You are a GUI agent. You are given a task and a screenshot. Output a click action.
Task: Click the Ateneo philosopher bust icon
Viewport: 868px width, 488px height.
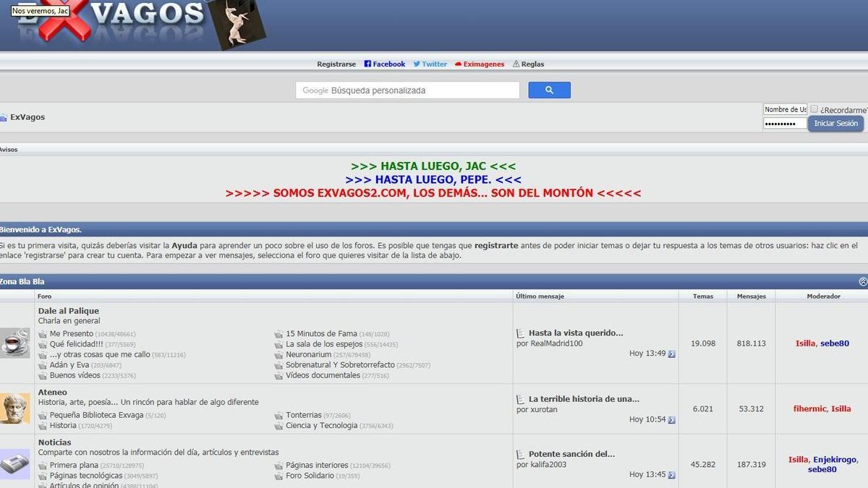(14, 408)
